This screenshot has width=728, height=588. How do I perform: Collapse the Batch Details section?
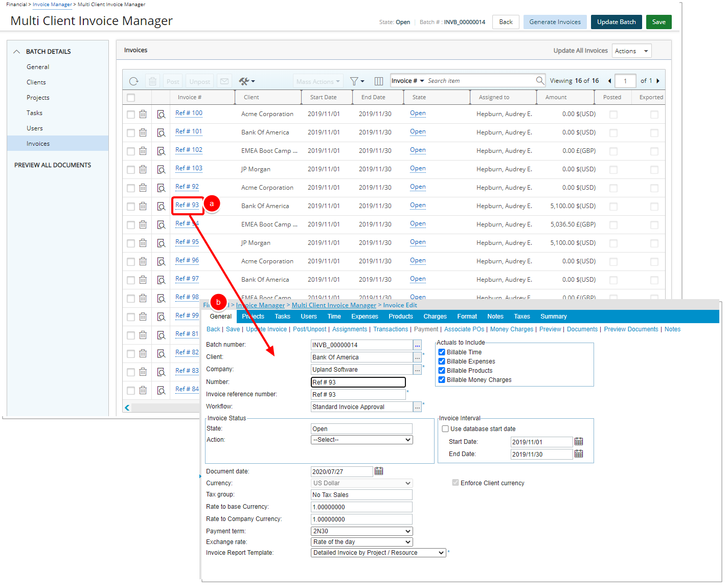(17, 52)
